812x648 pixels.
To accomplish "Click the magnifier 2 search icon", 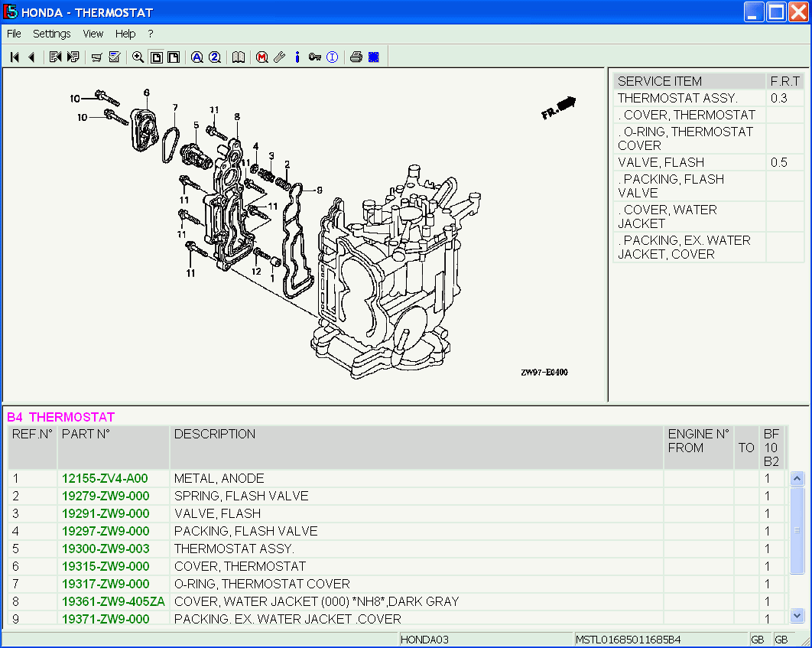I will [214, 57].
